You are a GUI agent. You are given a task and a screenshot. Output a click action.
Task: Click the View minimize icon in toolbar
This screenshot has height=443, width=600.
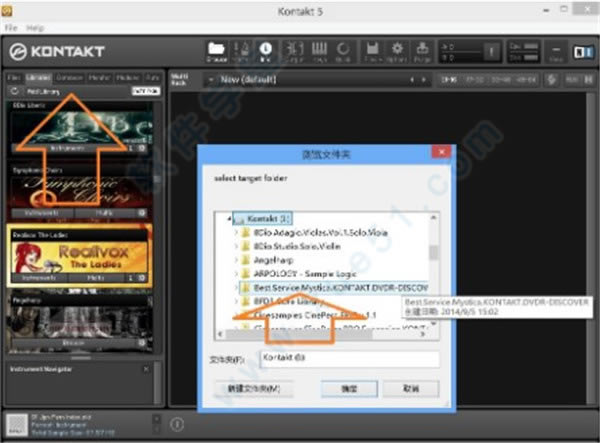point(556,52)
